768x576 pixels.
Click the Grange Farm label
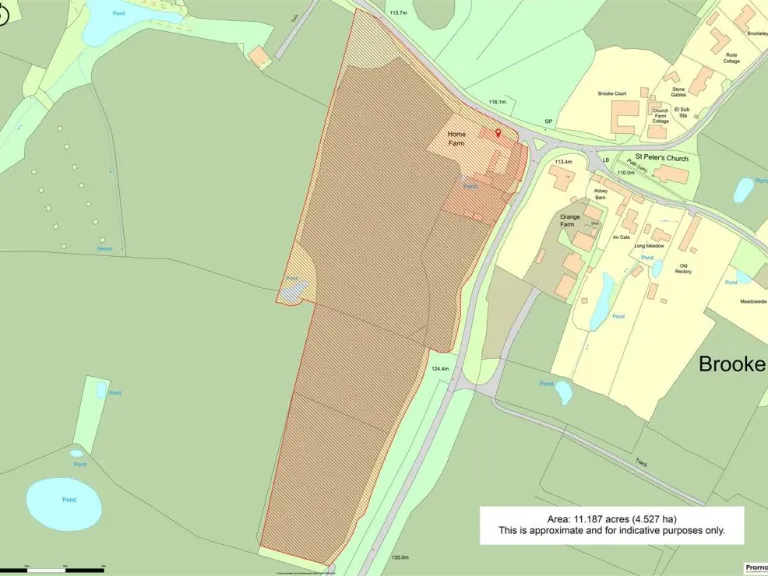pos(570,221)
